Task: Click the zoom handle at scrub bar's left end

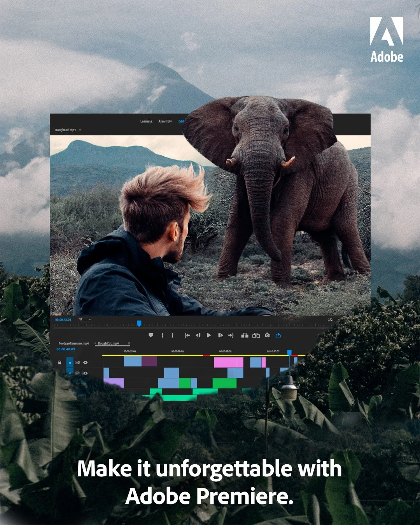Action: [53, 328]
